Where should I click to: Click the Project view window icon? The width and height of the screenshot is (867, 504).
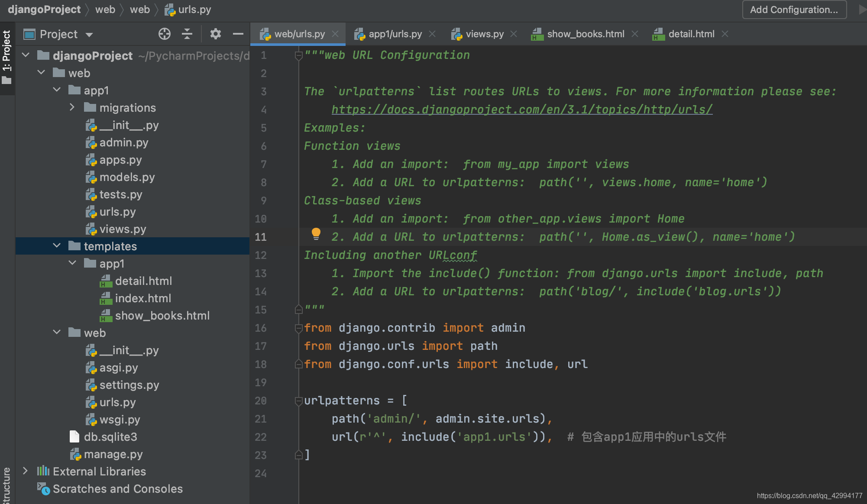[29, 34]
